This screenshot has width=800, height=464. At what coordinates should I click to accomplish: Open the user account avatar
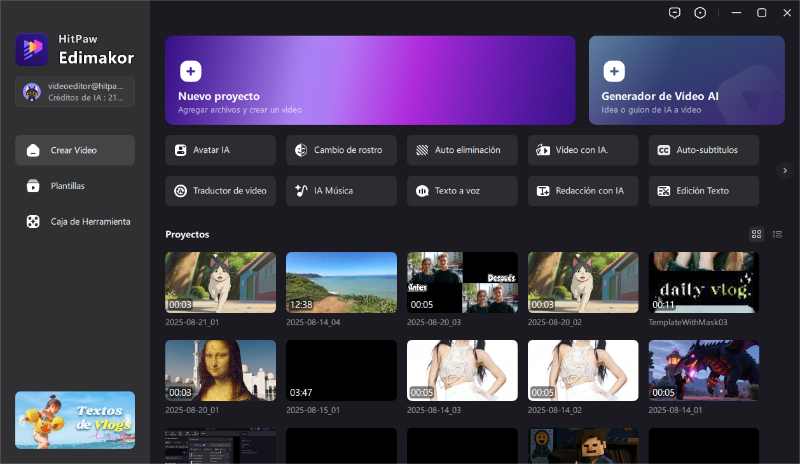32,92
